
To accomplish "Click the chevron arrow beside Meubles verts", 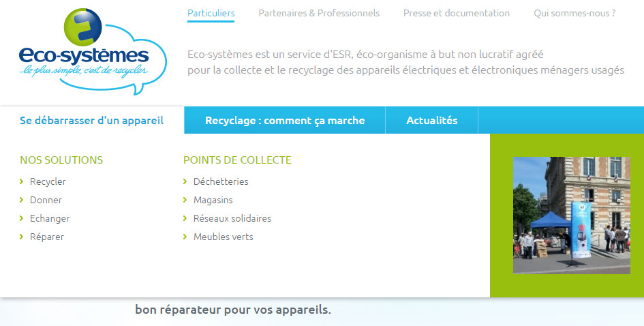I will [185, 237].
